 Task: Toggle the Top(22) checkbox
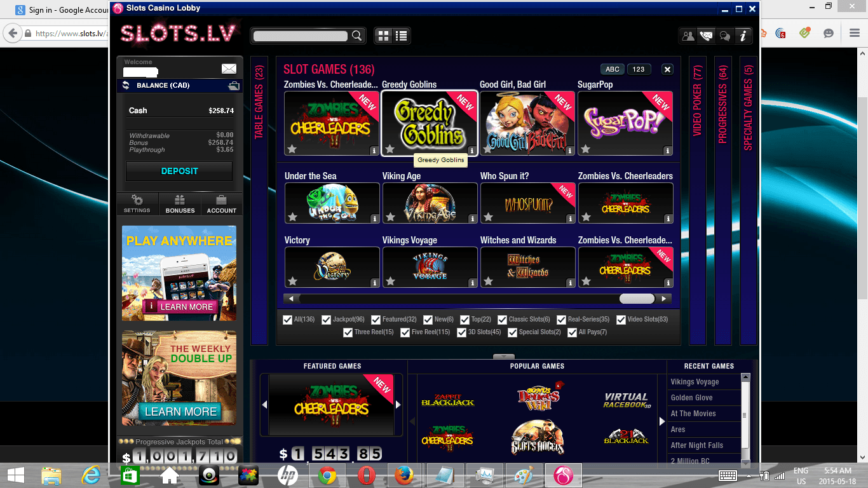(465, 320)
